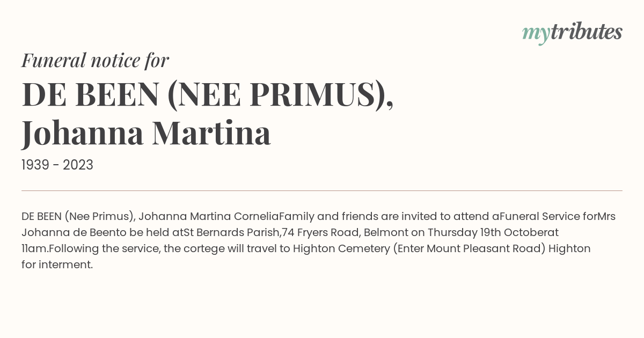
Task: Click the green "my" in the logo
Action: pos(536,33)
